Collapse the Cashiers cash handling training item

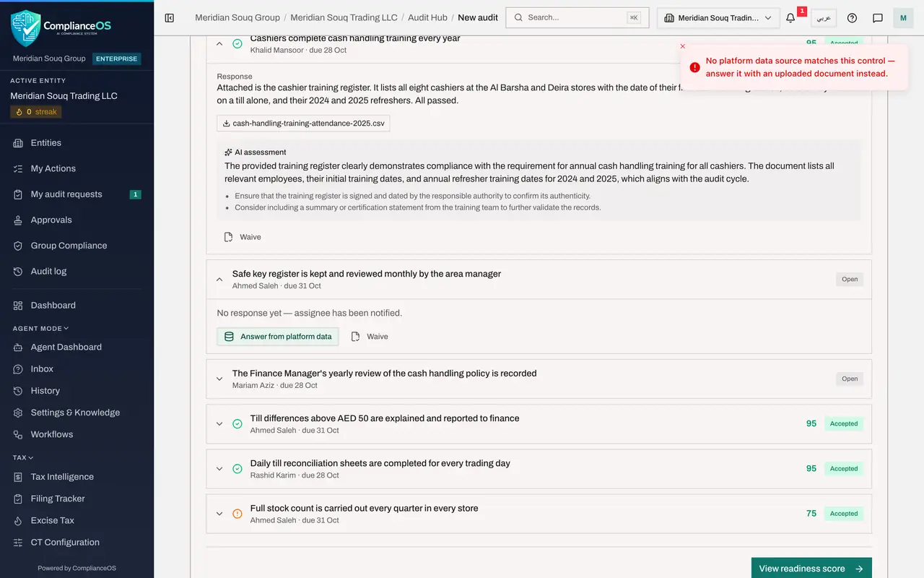click(219, 44)
